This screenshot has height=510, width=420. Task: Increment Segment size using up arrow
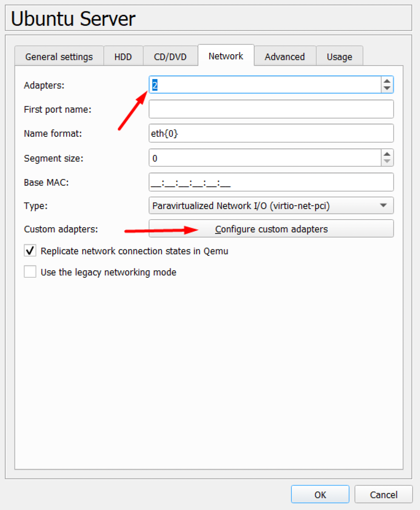(387, 154)
